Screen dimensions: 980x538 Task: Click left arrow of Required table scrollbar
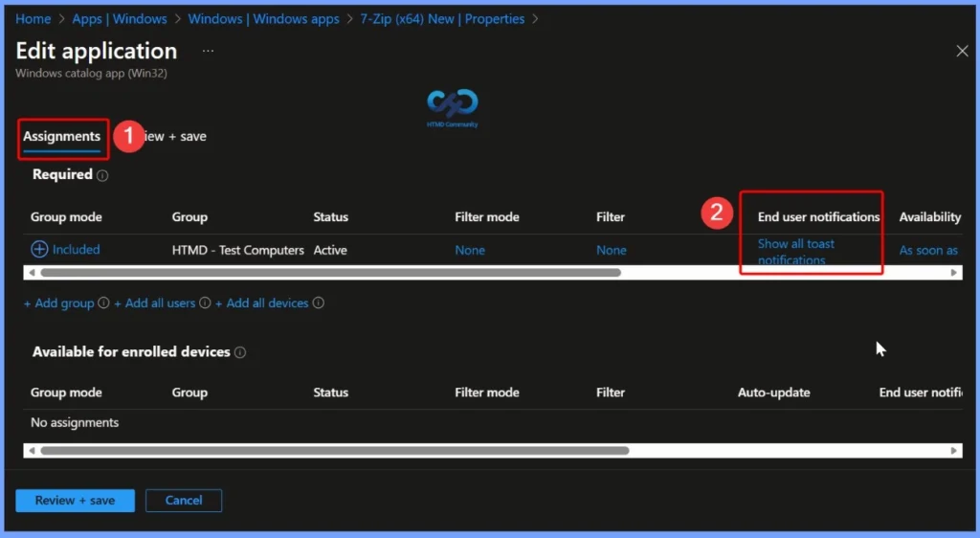tap(32, 273)
